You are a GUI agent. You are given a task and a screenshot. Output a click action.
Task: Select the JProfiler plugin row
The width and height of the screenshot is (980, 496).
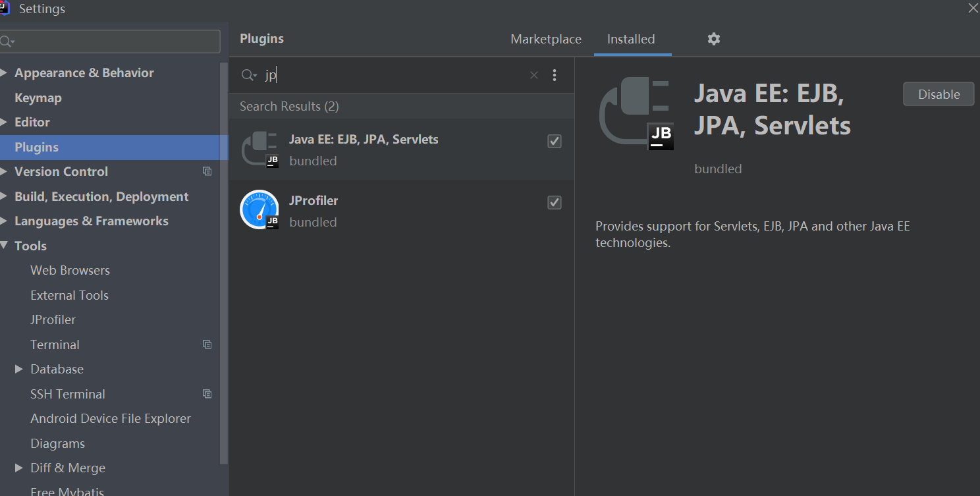402,210
